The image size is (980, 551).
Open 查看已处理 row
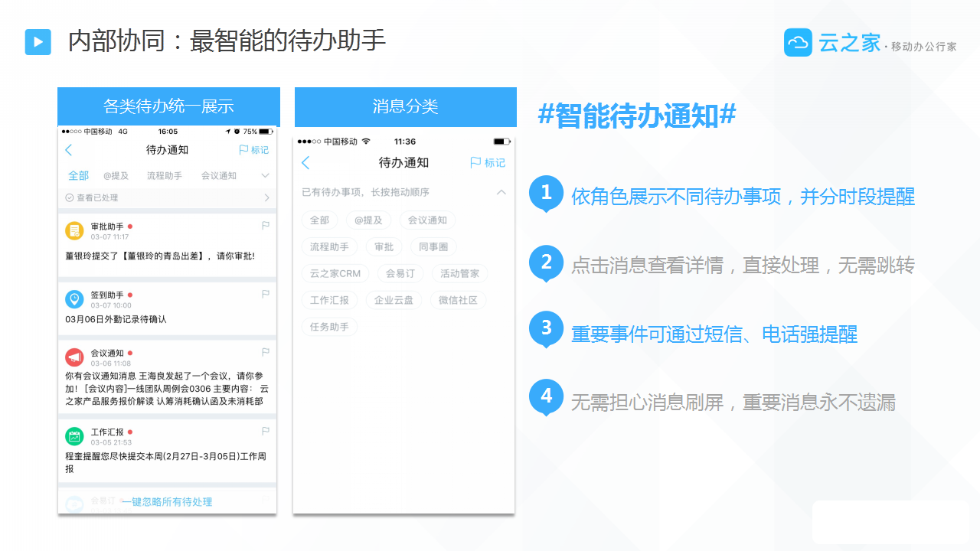click(x=167, y=197)
